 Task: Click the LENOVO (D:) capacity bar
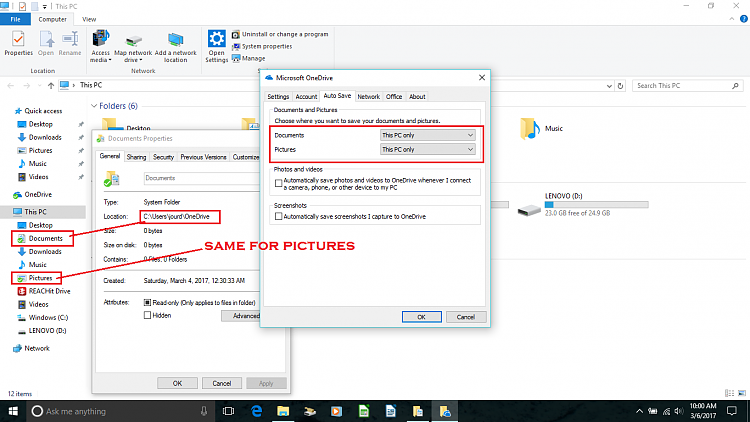596,205
